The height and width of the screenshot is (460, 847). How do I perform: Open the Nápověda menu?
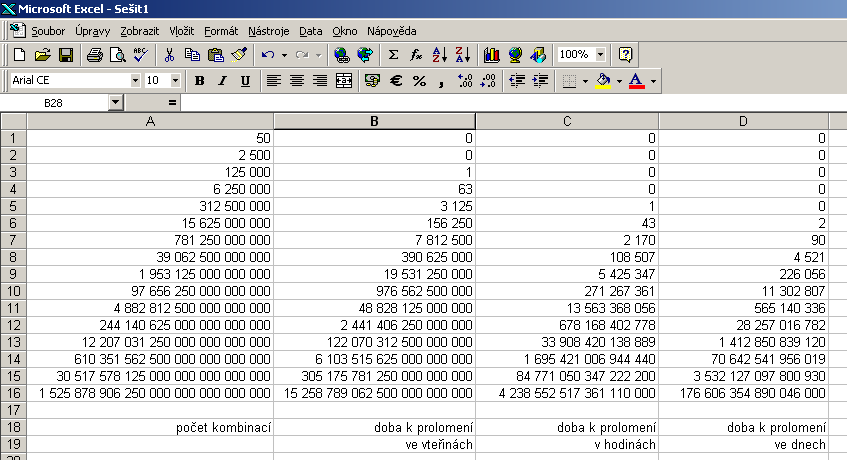[x=392, y=31]
